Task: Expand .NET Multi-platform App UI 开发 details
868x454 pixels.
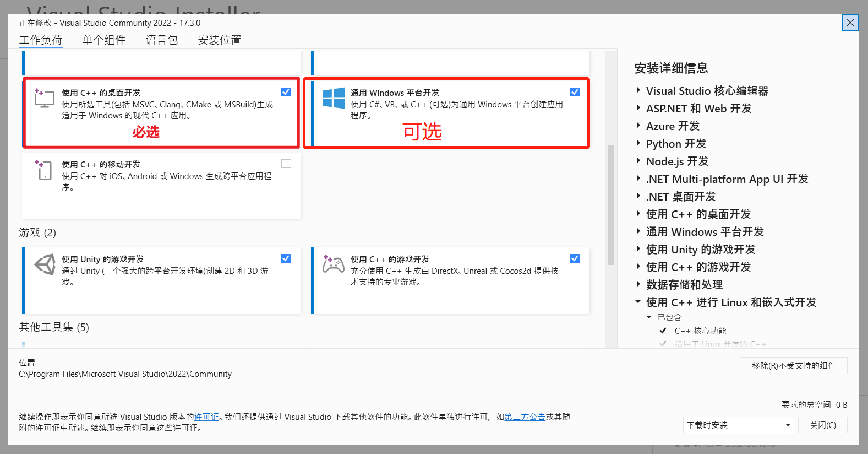Action: (x=638, y=179)
